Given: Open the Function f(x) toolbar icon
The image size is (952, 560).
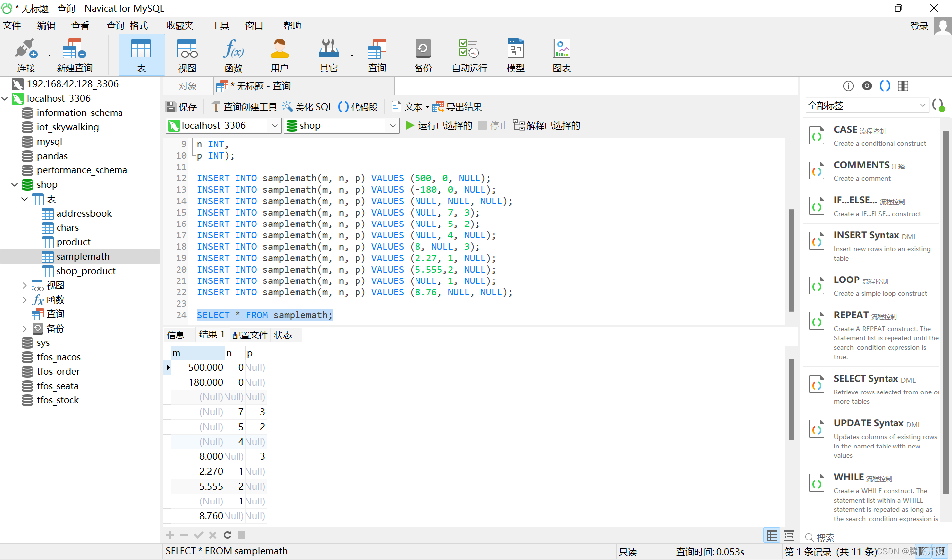Looking at the screenshot, I should point(233,55).
